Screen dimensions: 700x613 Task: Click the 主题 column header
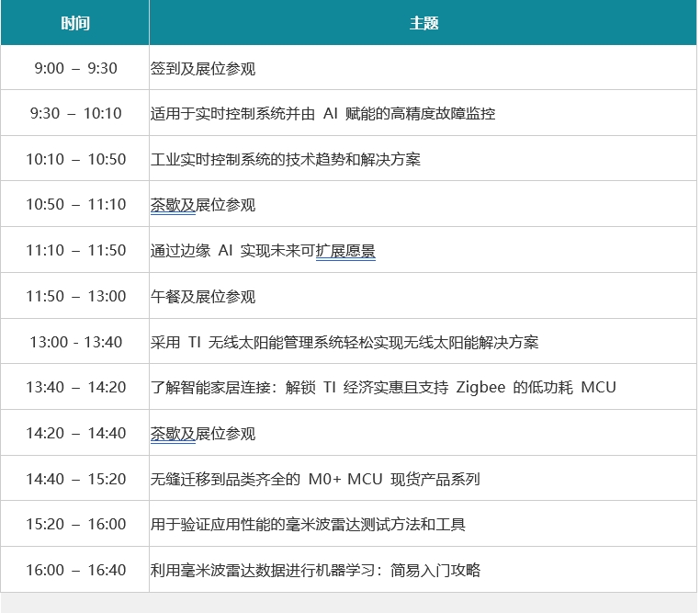(423, 23)
